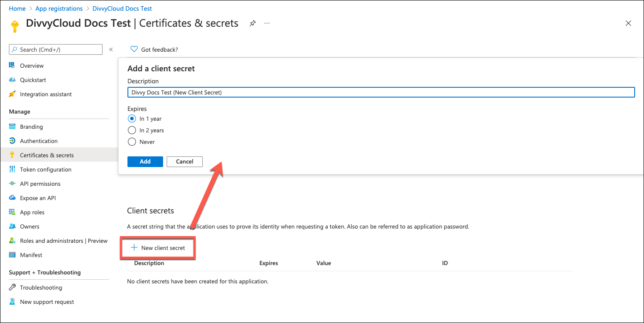This screenshot has width=644, height=323.
Task: Open Authentication in the Manage menu
Action: click(39, 141)
